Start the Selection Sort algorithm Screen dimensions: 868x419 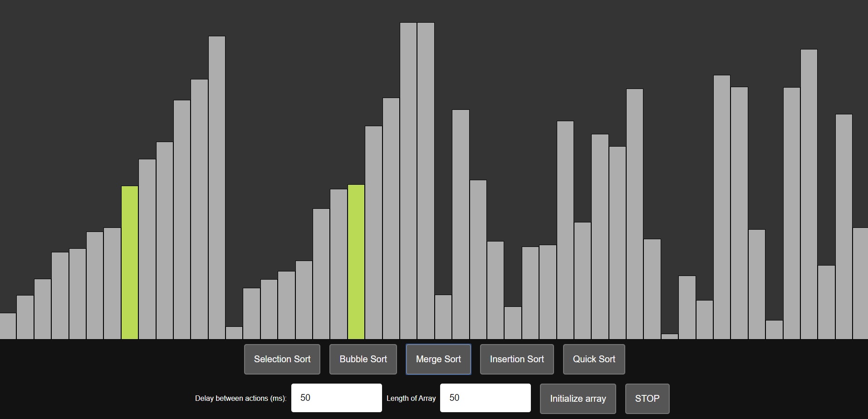(x=282, y=359)
